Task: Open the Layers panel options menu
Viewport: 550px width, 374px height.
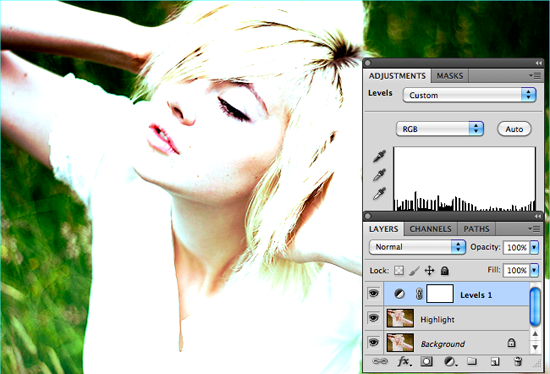Action: click(535, 229)
